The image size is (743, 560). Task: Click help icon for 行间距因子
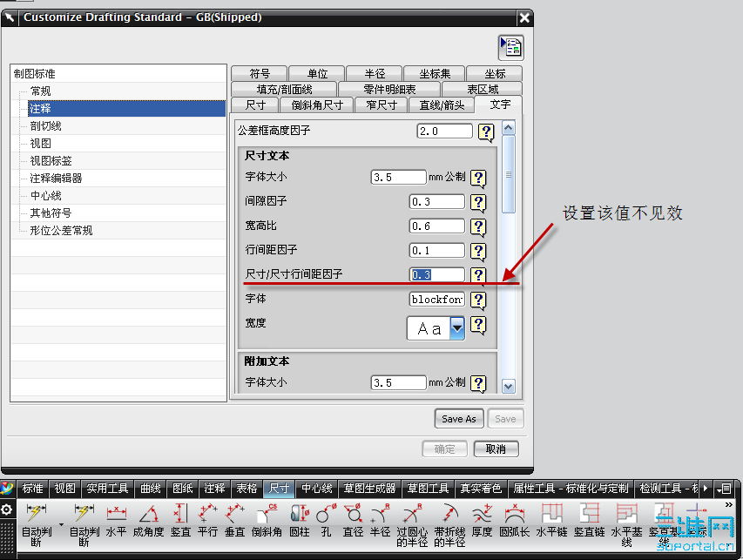[x=478, y=251]
